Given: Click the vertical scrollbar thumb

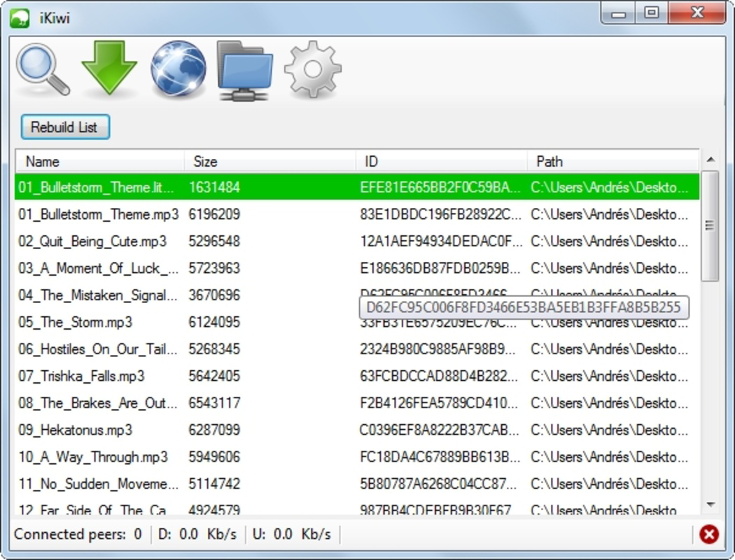Looking at the screenshot, I should (x=710, y=226).
